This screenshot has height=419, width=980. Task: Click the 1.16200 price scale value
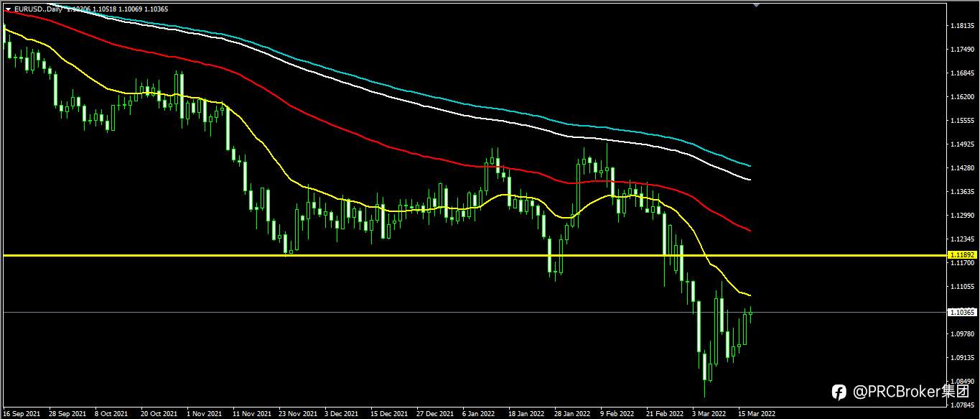[961, 96]
